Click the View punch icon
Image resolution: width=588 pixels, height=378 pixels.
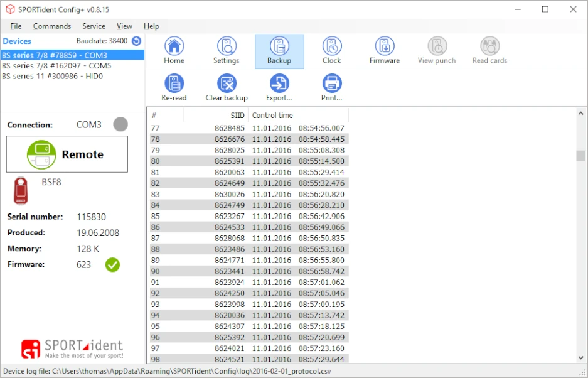[x=437, y=51]
